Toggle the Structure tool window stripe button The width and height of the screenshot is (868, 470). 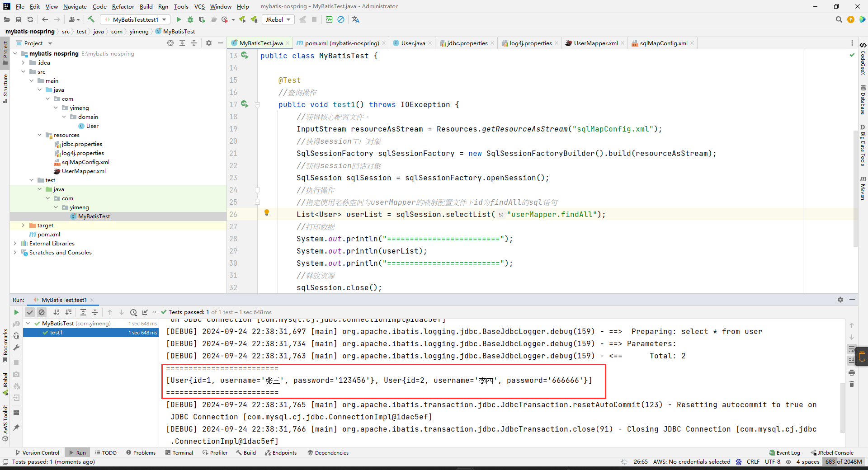coord(5,88)
